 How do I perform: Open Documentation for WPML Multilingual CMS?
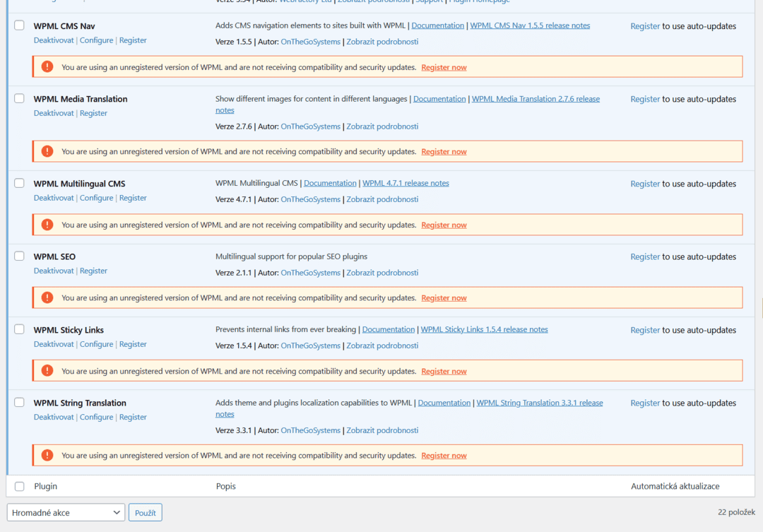(330, 183)
